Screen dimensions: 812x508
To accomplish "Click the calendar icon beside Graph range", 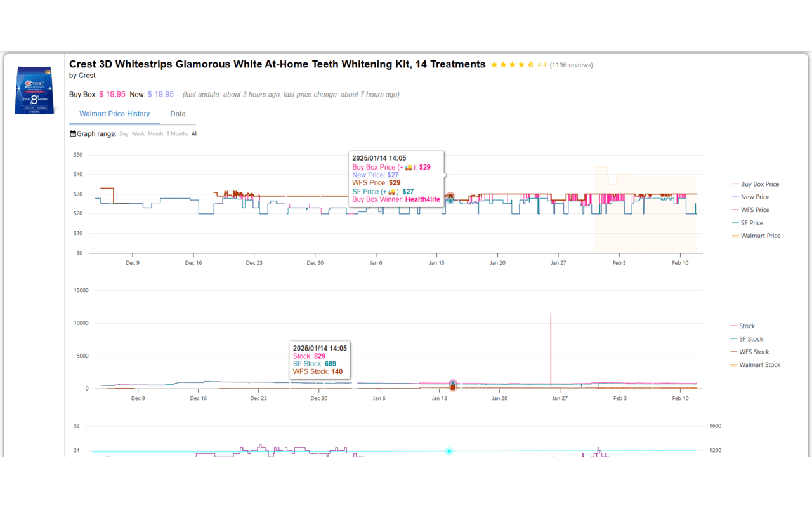I will click(73, 134).
